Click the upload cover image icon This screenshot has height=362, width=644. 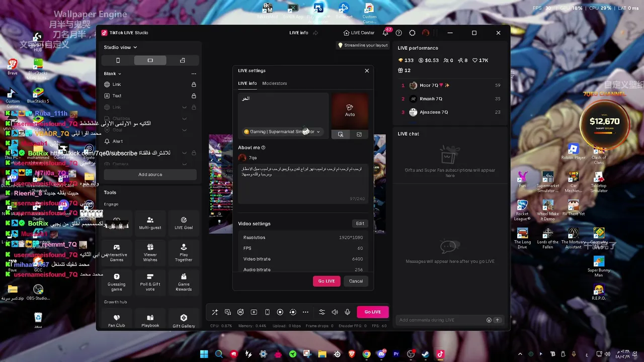tap(359, 134)
